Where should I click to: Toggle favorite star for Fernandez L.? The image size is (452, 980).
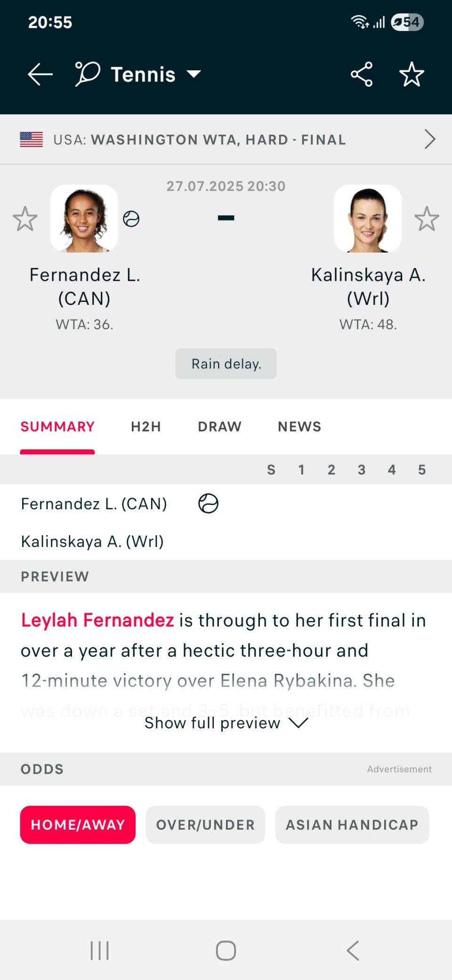25,219
